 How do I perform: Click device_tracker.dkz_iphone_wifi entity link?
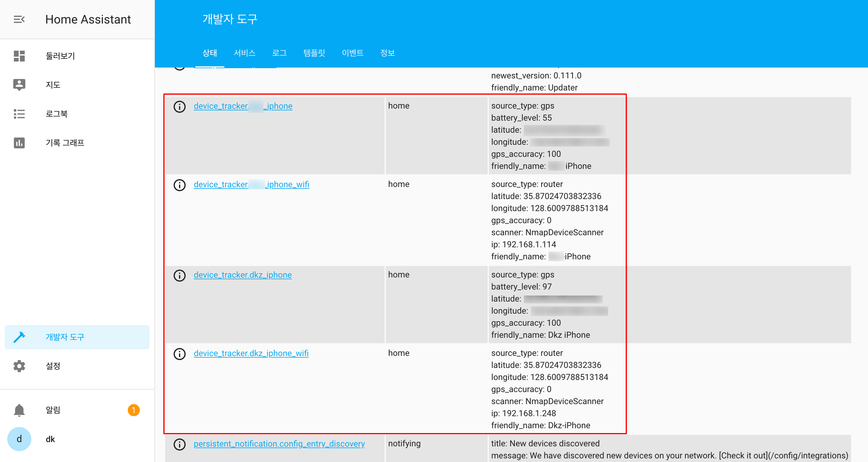coord(251,353)
